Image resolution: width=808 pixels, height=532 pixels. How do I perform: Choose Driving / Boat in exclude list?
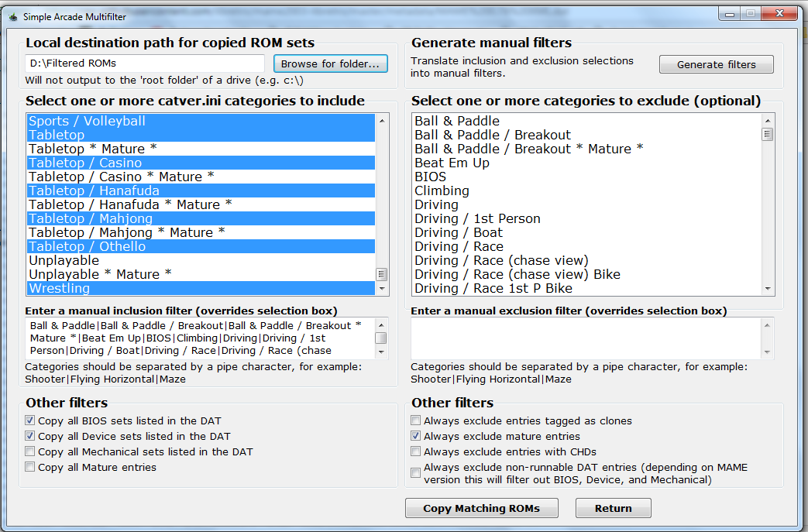tap(587, 232)
